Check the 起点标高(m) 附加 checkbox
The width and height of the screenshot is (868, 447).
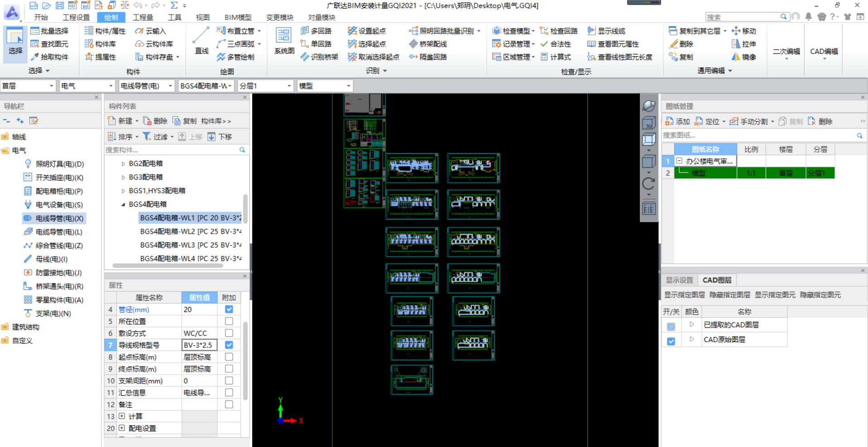229,357
